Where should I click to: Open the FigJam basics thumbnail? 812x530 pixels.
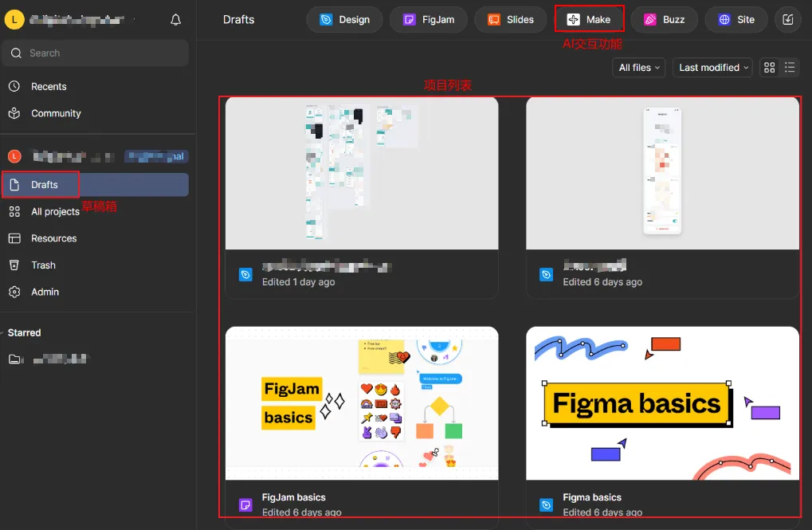pos(362,403)
